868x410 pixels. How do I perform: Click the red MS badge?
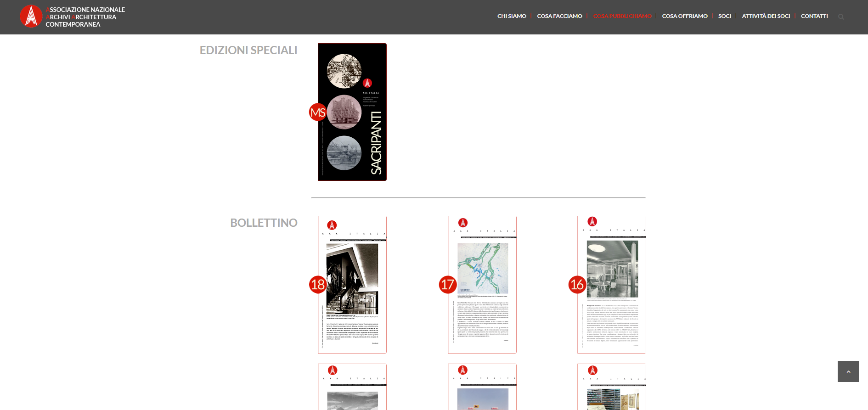tap(317, 112)
